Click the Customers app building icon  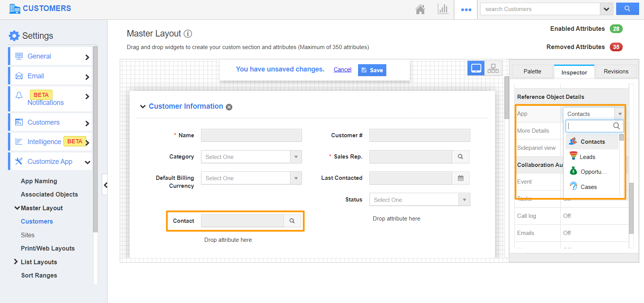pos(14,8)
